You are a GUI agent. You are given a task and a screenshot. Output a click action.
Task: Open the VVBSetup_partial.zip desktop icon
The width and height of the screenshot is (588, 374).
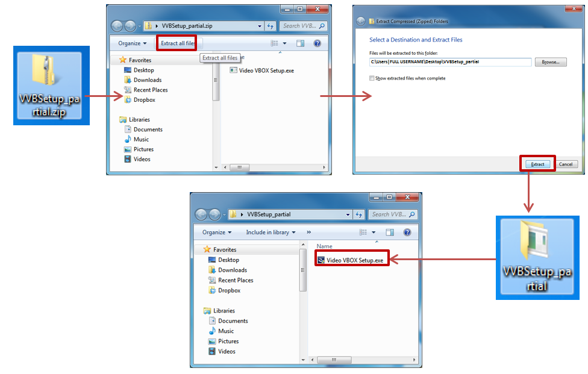tap(51, 85)
